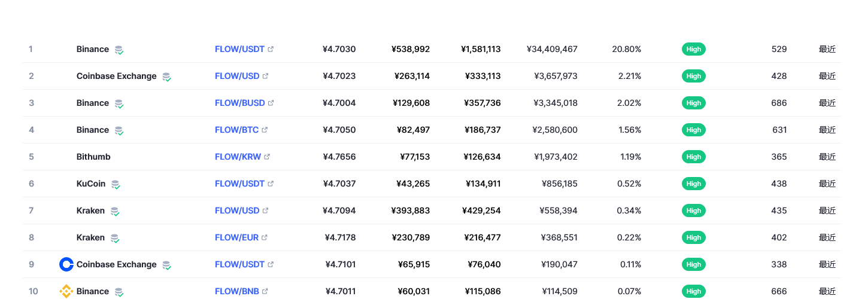Click KuCoin proof-of-reserve icon
This screenshot has height=299, width=868.
[116, 184]
